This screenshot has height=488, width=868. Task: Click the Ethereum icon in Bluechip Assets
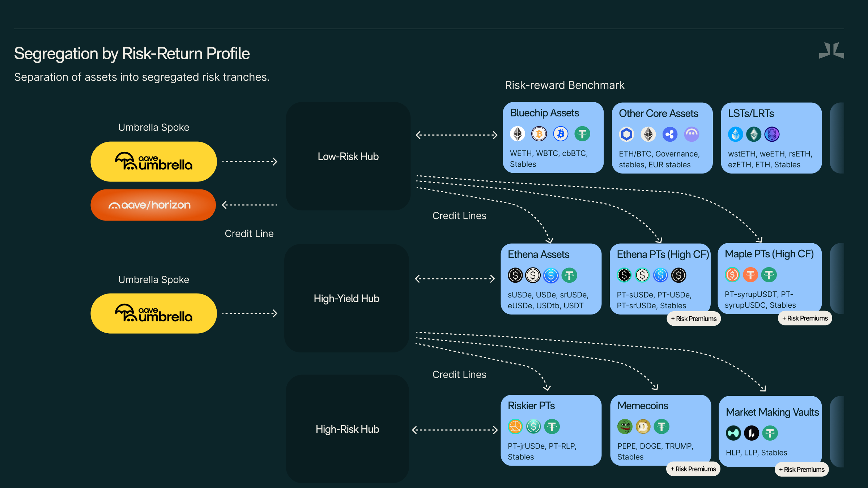point(518,134)
